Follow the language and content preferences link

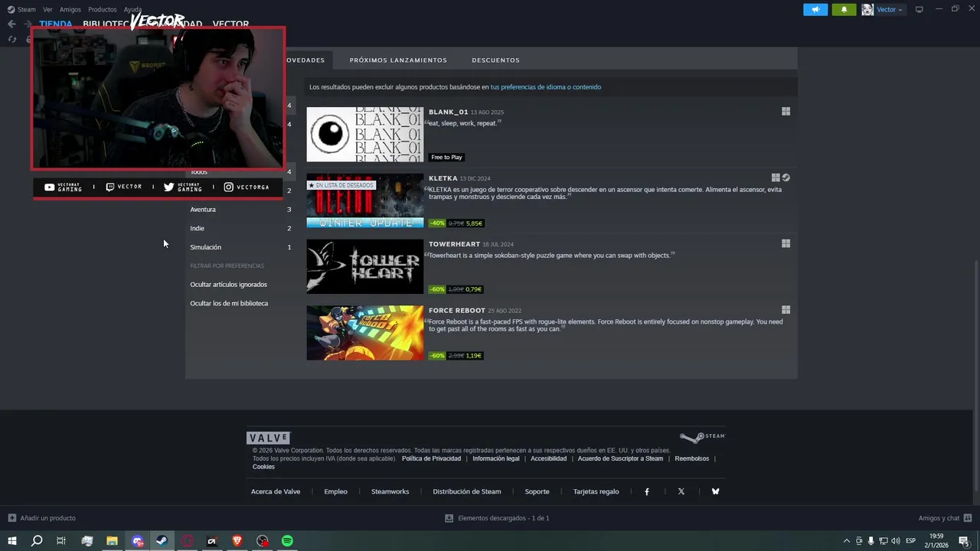[546, 87]
